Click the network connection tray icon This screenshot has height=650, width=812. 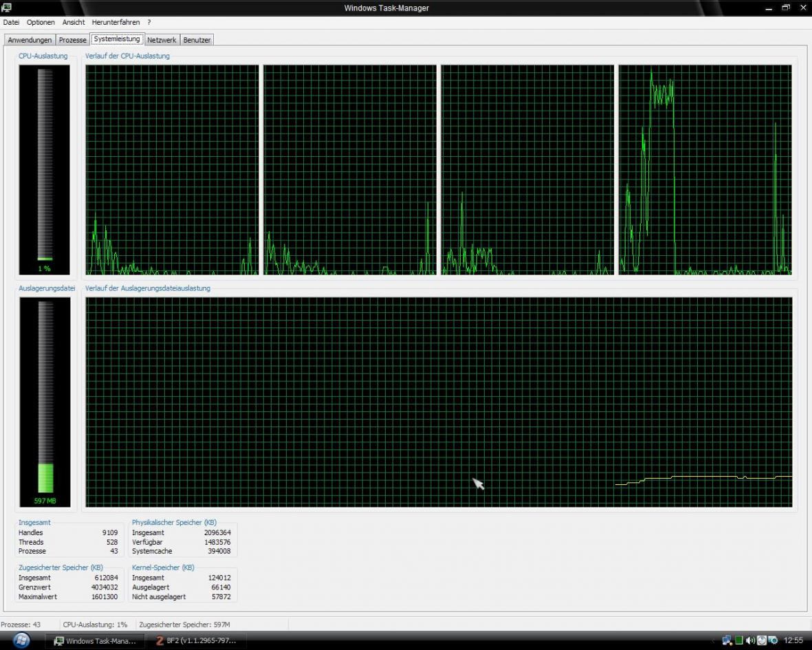coord(727,640)
